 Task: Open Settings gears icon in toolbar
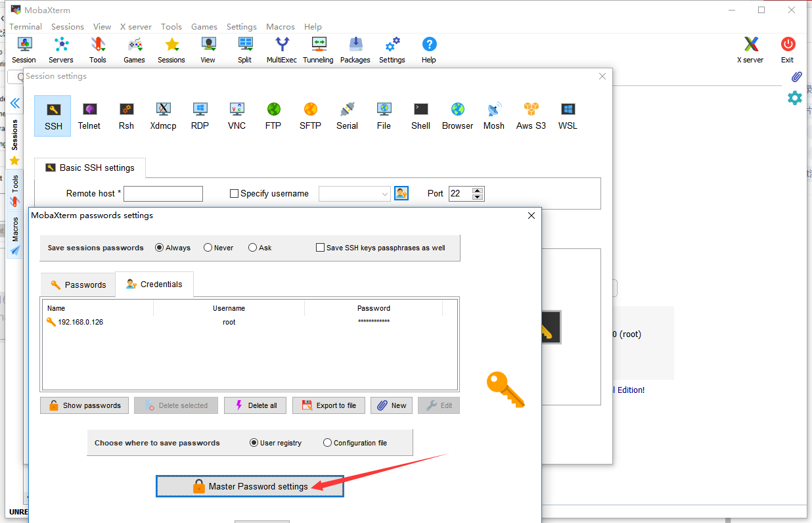click(392, 50)
